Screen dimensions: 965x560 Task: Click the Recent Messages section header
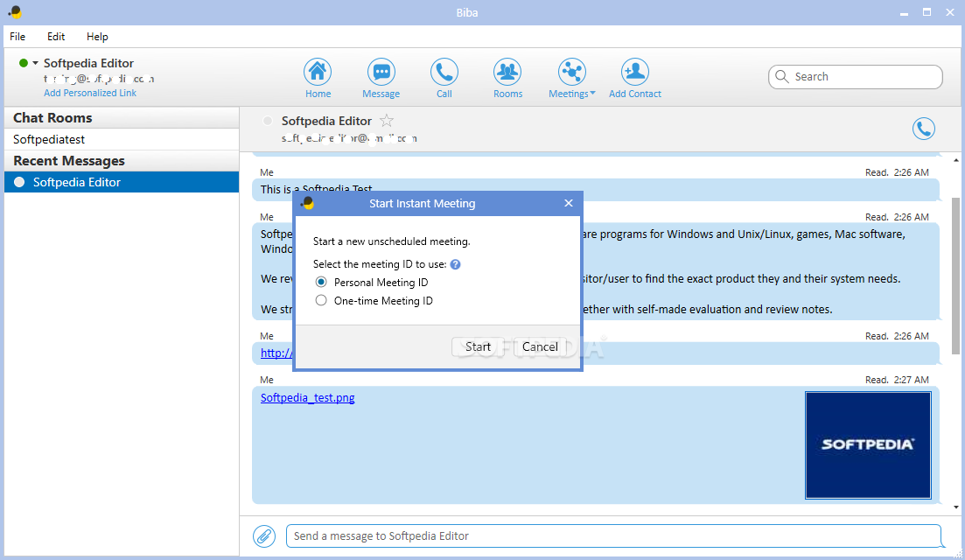[122, 161]
